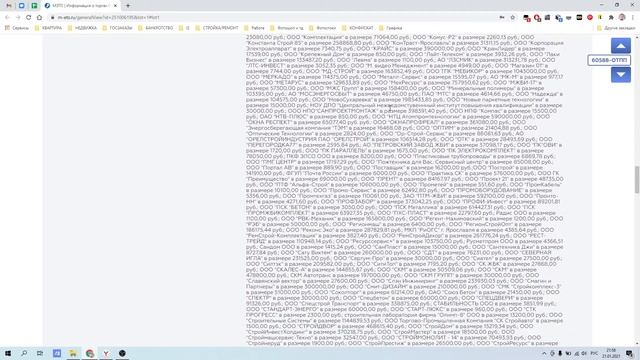Open the СТРОЙКА/РЕМОНТ bookmarks folder
640x360 pixels.
(x=217, y=28)
